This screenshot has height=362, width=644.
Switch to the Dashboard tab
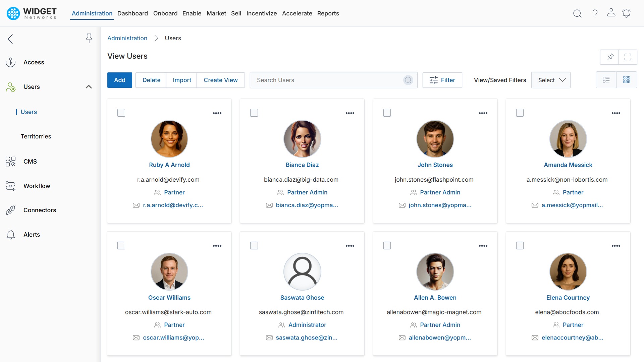132,13
